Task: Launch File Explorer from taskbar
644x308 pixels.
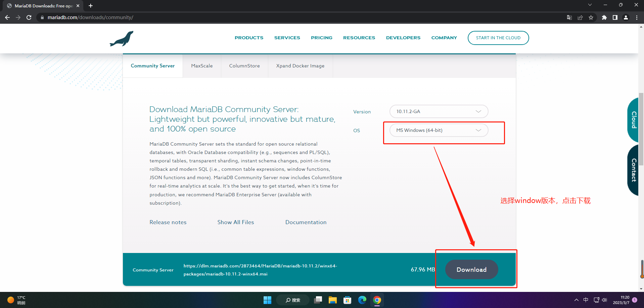Action: (333, 300)
